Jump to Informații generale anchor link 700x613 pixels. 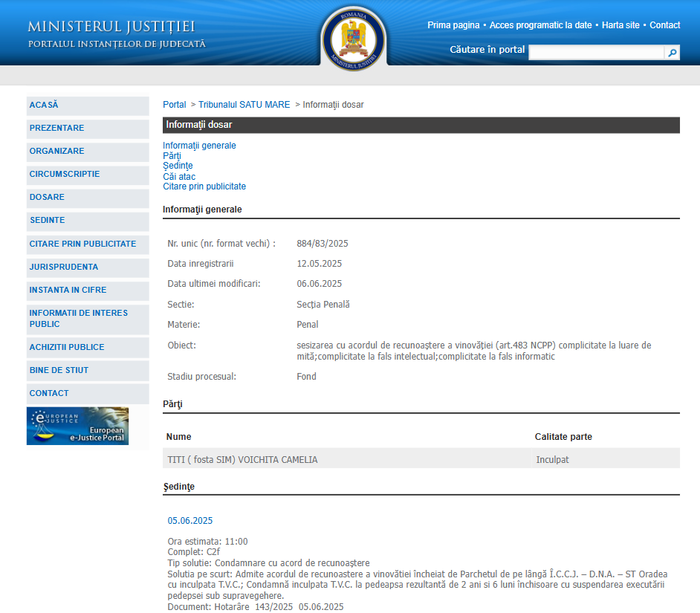tap(199, 146)
